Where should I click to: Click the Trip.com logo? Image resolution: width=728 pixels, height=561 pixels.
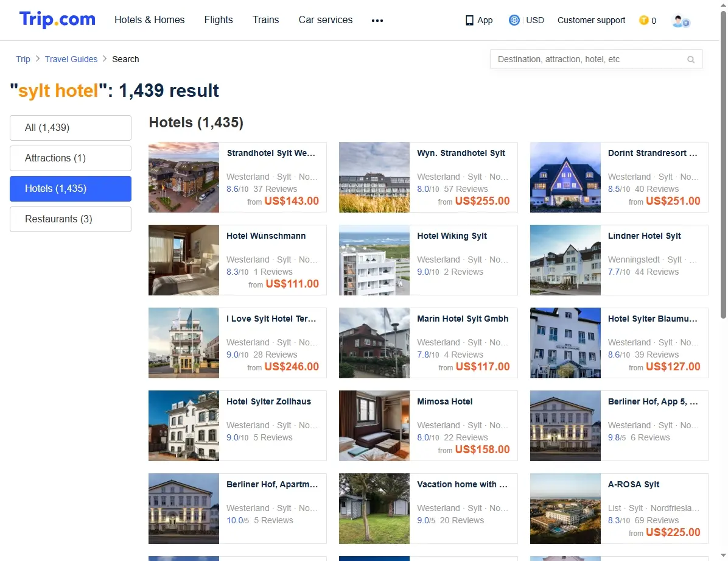(x=57, y=19)
